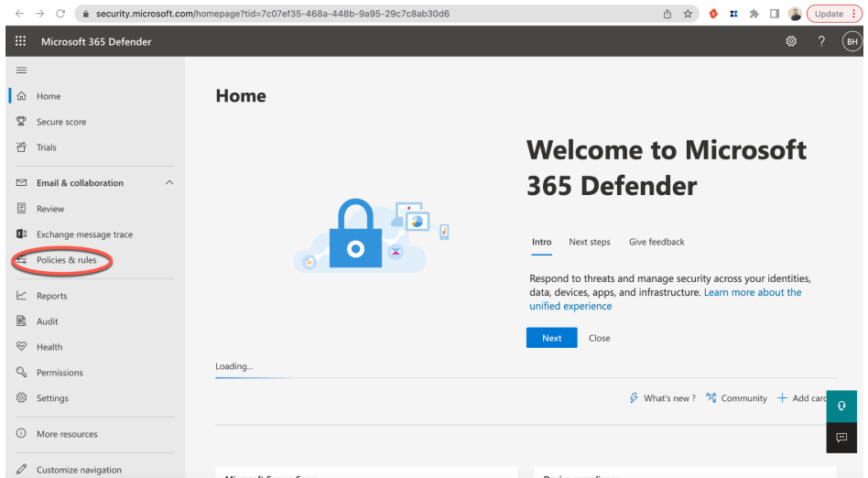Click the Policies & rules sliders icon
This screenshot has height=478, width=868.
[x=22, y=260]
